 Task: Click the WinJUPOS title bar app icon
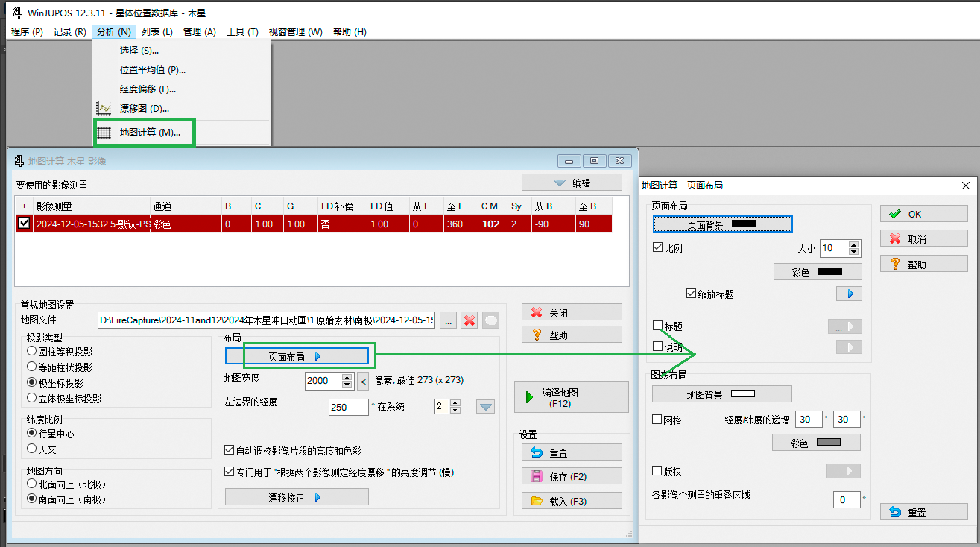pos(16,11)
